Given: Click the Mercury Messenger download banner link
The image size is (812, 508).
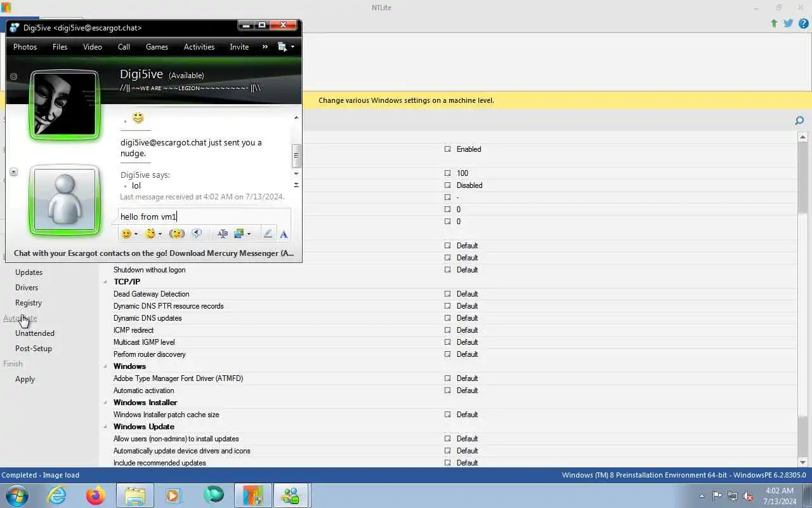Looking at the screenshot, I should (x=154, y=253).
